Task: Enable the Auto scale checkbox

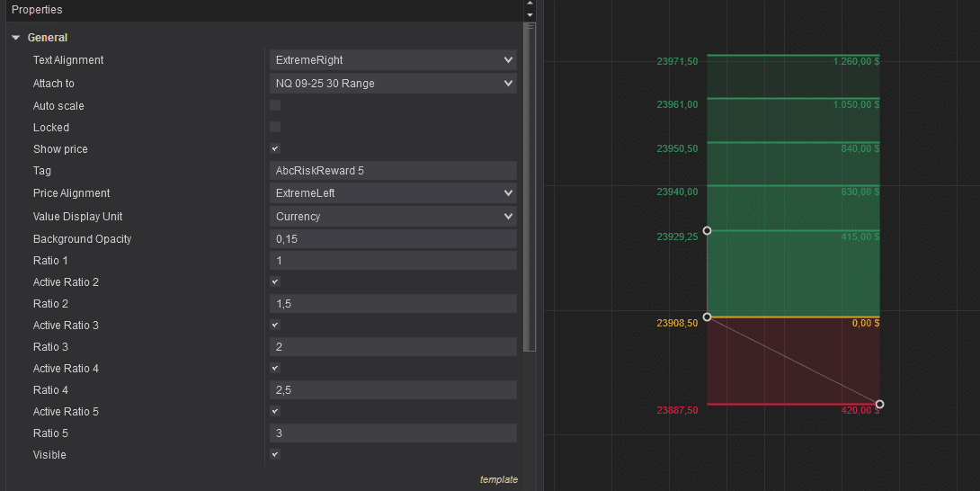Action: point(275,106)
